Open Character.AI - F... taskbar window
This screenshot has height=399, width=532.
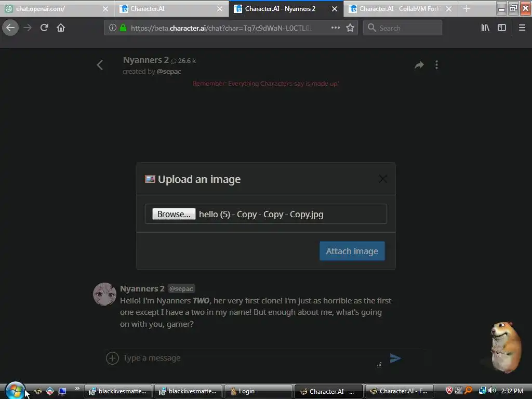coord(400,391)
